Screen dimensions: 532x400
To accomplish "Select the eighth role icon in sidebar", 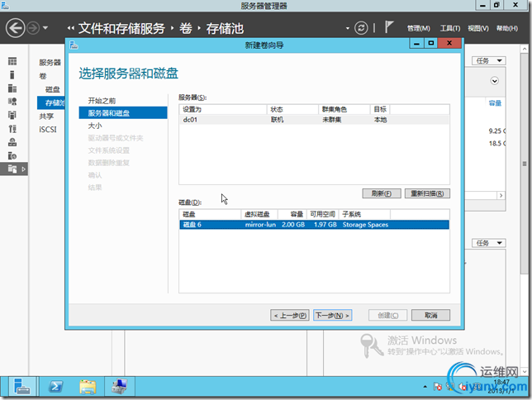I will [x=12, y=155].
